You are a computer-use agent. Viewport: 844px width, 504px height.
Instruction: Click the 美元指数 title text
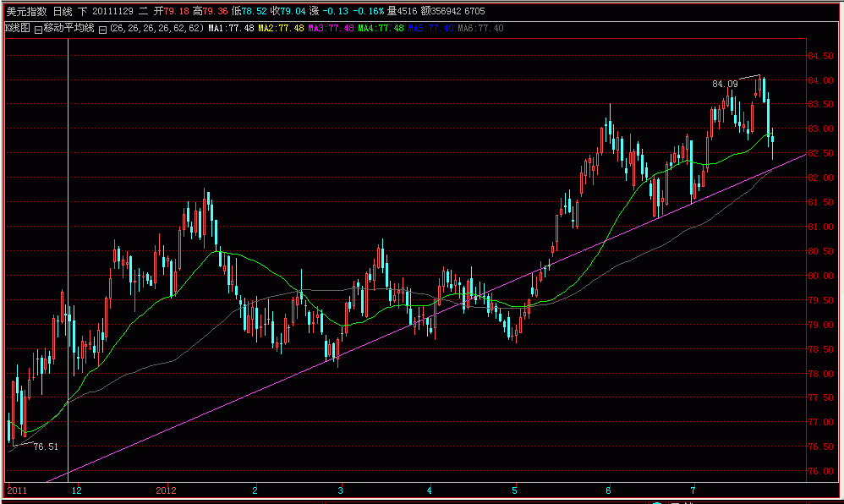pos(26,11)
